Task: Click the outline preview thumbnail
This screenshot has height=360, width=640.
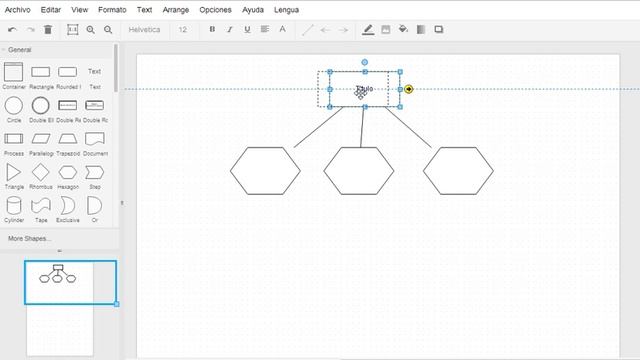Action: click(70, 282)
